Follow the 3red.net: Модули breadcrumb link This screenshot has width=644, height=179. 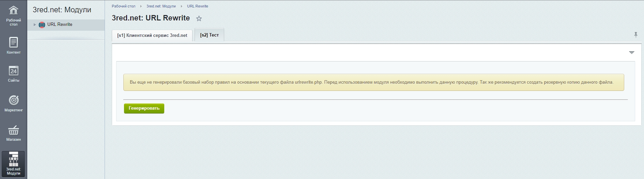click(x=161, y=6)
